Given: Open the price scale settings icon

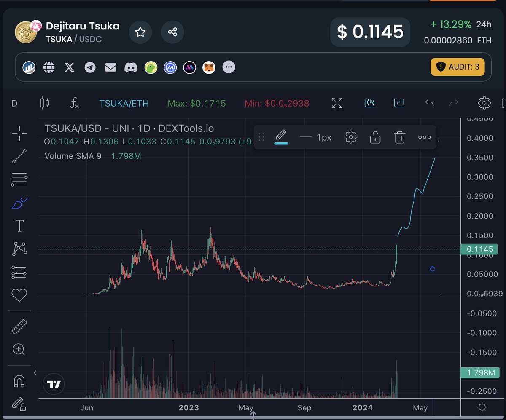Looking at the screenshot, I should tap(483, 407).
